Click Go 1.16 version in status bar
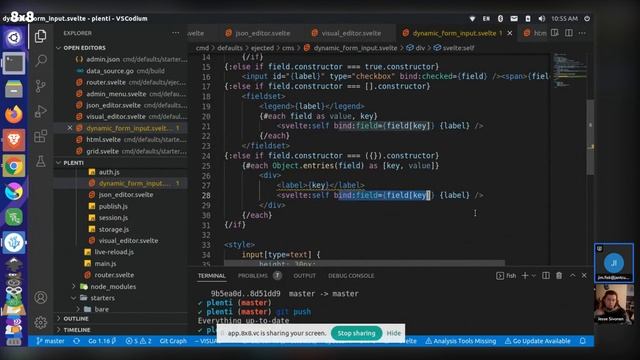This screenshot has height=360, width=640. (102, 341)
